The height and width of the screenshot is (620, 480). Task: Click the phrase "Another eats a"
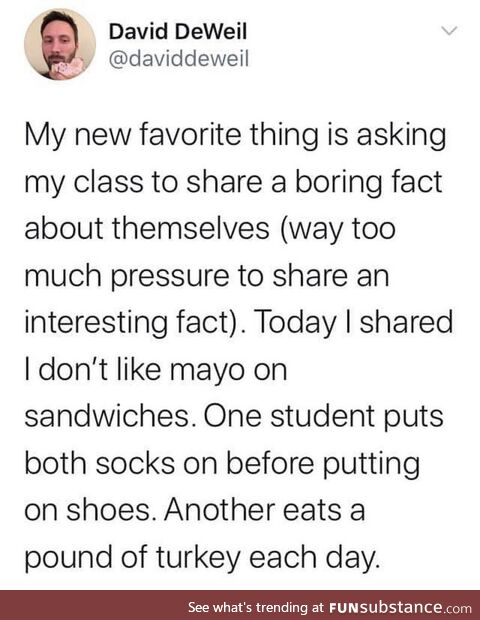(265, 510)
